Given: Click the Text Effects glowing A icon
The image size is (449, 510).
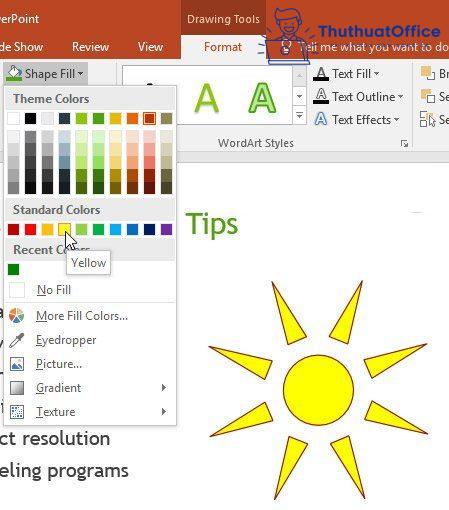Looking at the screenshot, I should pos(321,119).
